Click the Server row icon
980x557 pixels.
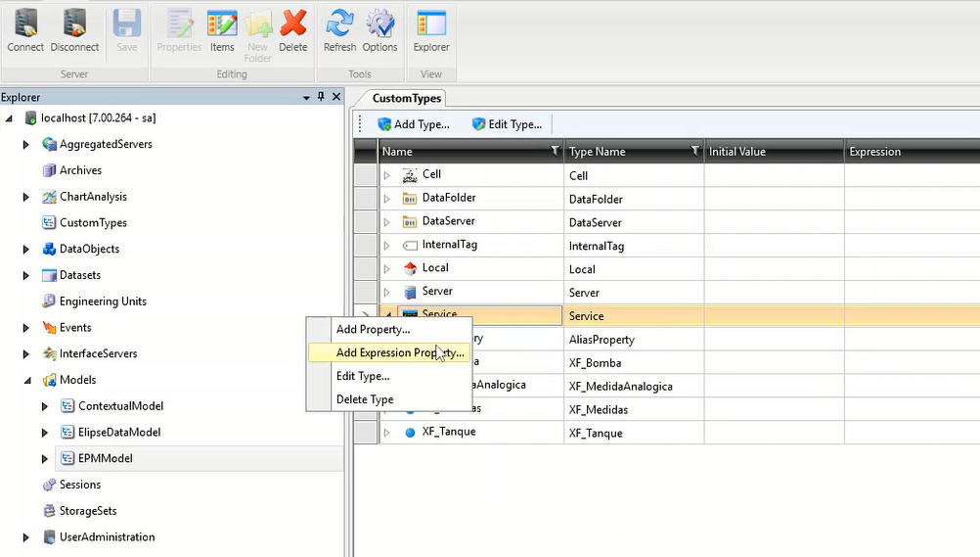410,293
